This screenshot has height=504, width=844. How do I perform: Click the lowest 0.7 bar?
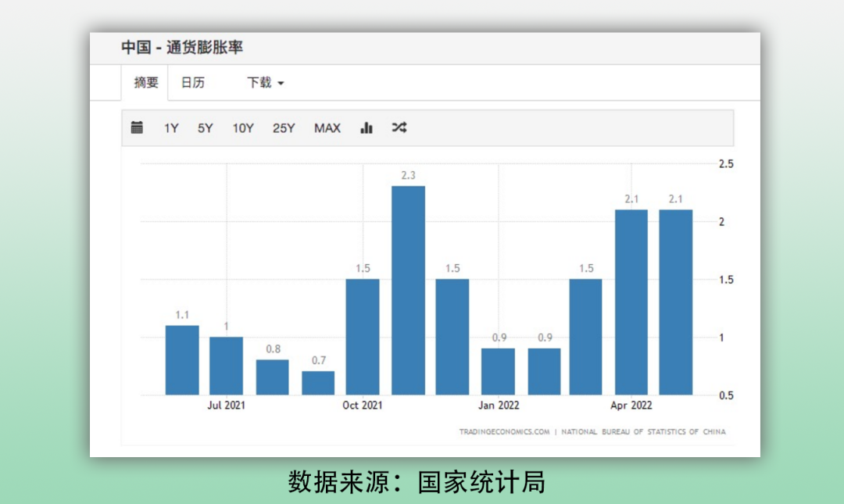click(x=318, y=381)
